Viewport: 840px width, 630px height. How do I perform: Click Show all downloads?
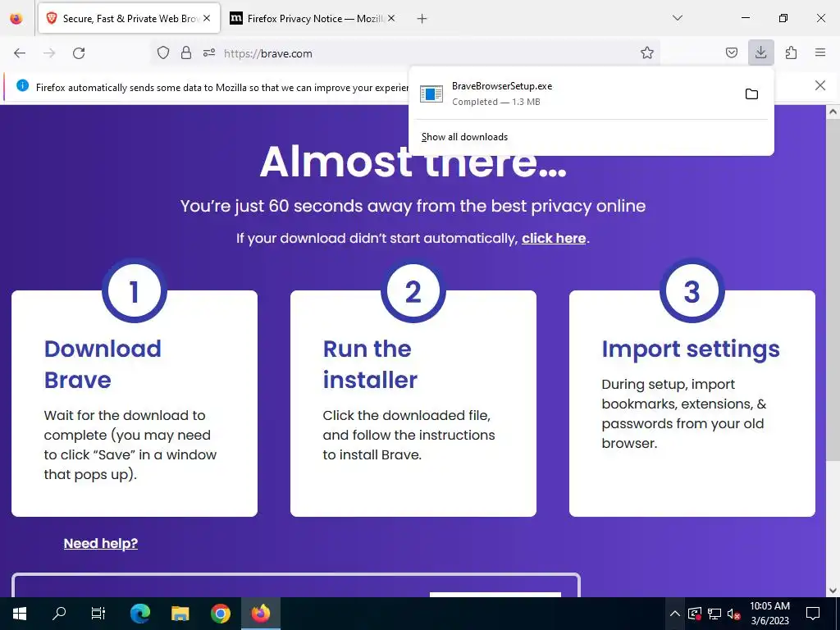[464, 137]
